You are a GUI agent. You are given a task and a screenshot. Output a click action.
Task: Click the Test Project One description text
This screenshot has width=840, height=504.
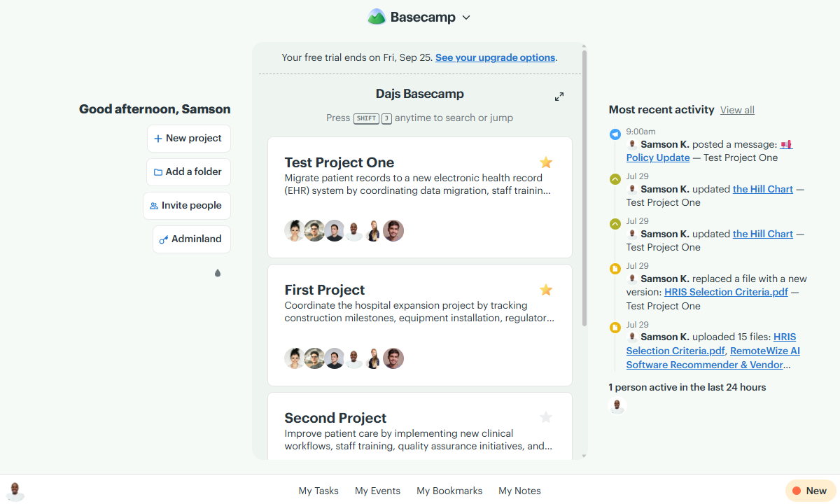(x=418, y=184)
